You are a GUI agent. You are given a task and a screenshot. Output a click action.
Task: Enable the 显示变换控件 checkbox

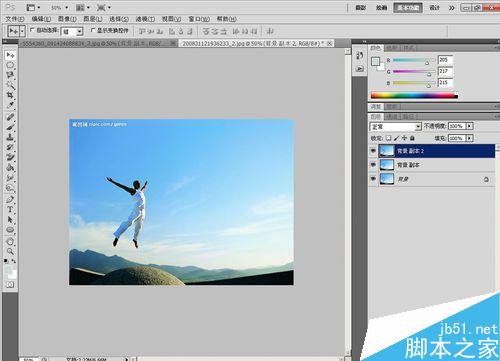click(x=93, y=30)
